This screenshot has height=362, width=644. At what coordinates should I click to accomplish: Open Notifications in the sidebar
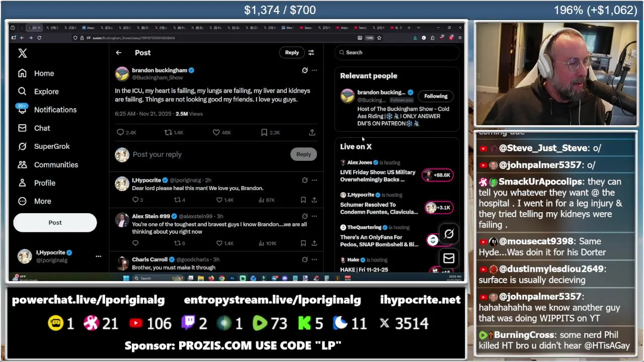[47, 110]
